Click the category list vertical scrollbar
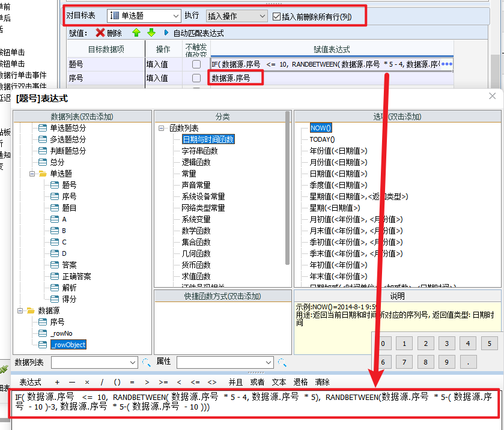Image resolution: width=504 pixels, height=430 pixels. (x=287, y=188)
